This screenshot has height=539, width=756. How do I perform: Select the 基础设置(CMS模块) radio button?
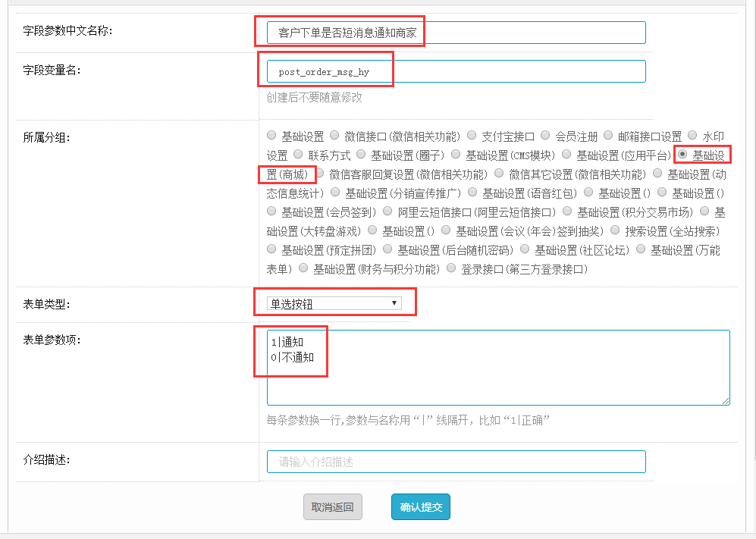(x=456, y=155)
